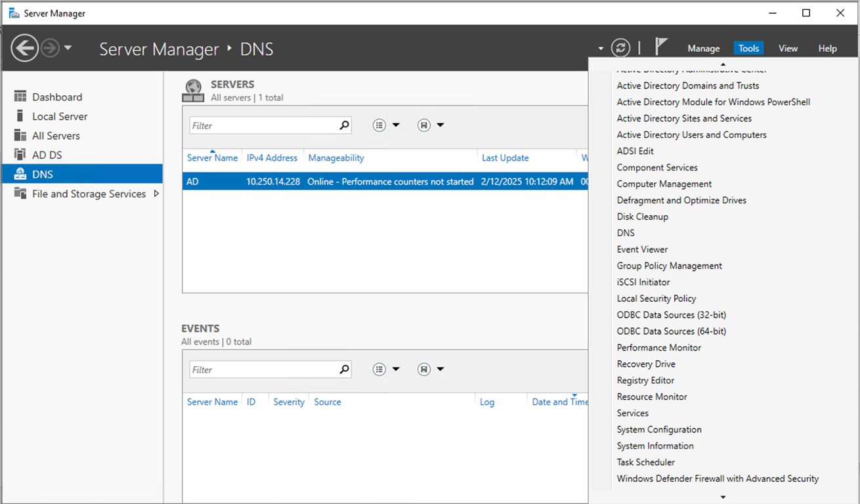Open Local Security Policy

click(x=656, y=299)
